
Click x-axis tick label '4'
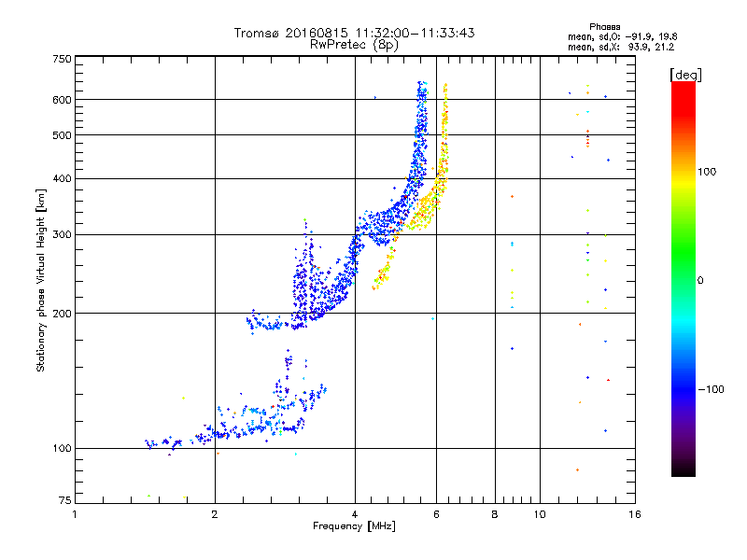click(x=355, y=514)
